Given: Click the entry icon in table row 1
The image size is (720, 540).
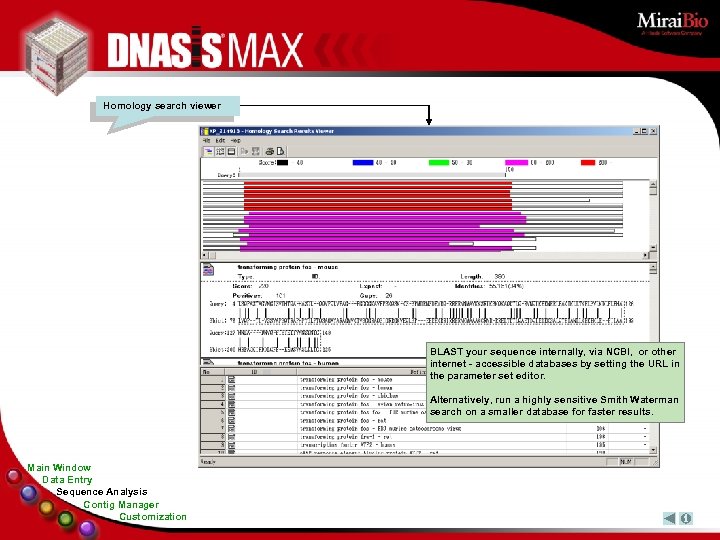Looking at the screenshot, I should point(231,380).
